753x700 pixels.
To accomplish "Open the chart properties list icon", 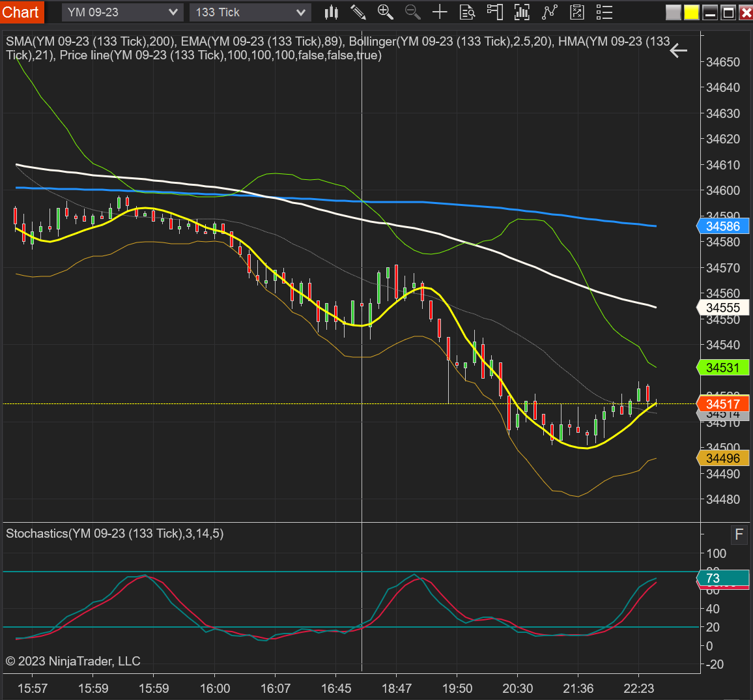I will (x=604, y=12).
